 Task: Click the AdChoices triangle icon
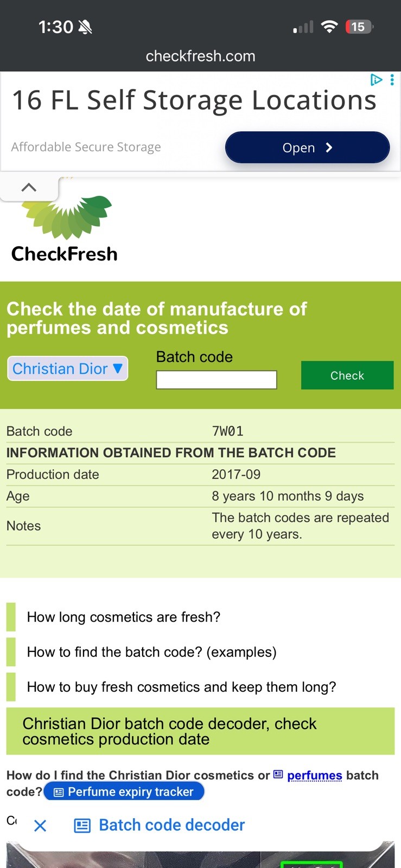pyautogui.click(x=376, y=80)
